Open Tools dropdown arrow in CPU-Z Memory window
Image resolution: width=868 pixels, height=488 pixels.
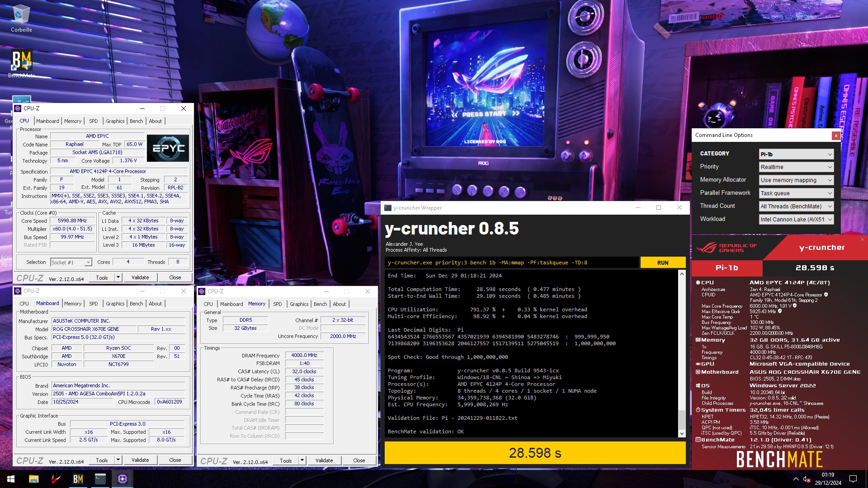click(x=302, y=460)
